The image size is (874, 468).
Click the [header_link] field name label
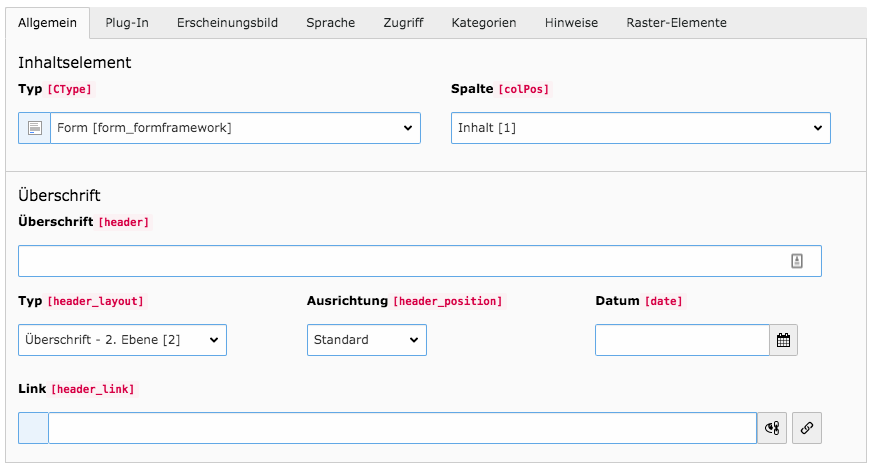click(x=93, y=389)
